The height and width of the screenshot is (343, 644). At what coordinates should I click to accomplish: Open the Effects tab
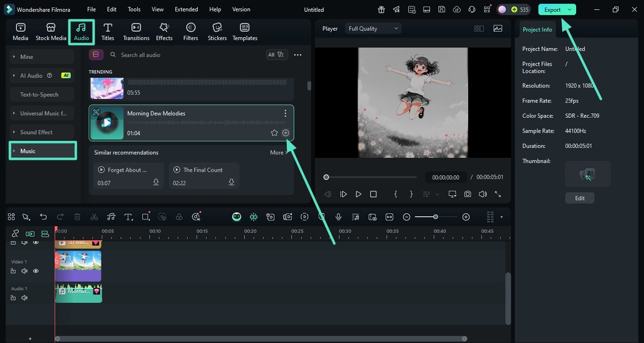tap(164, 32)
